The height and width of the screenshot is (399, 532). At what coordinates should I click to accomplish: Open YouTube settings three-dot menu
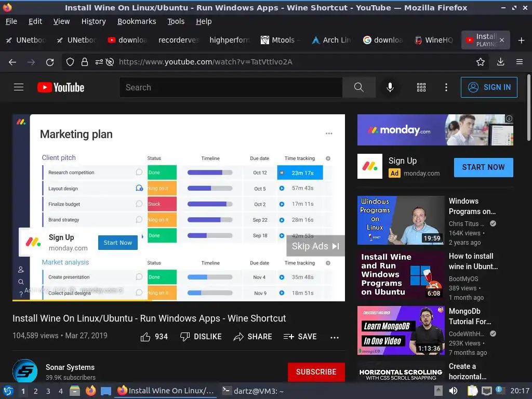tap(446, 87)
